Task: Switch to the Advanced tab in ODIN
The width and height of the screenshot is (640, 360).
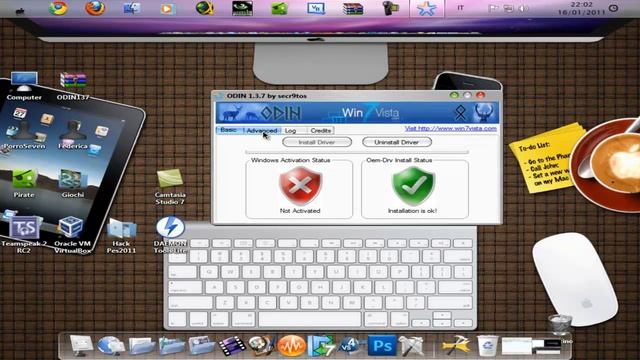Action: [262, 131]
